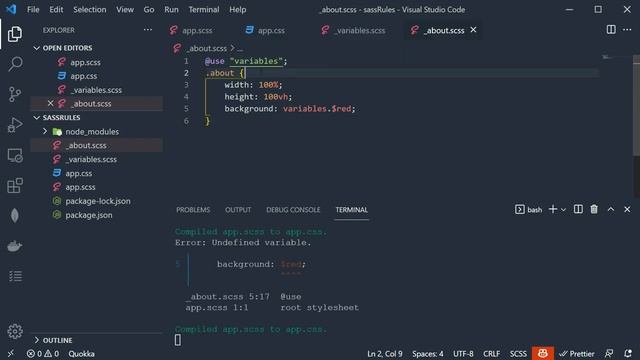Switch to _variables.scss editor tab

[353, 30]
